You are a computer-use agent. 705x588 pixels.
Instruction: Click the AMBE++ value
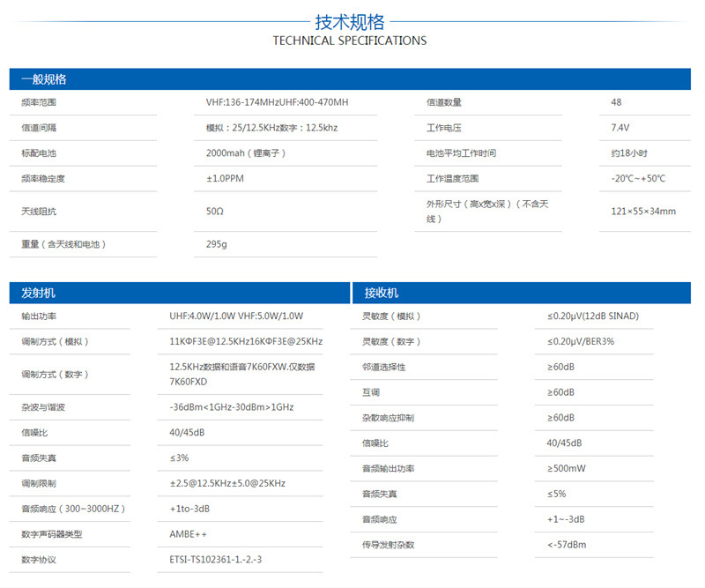[188, 534]
